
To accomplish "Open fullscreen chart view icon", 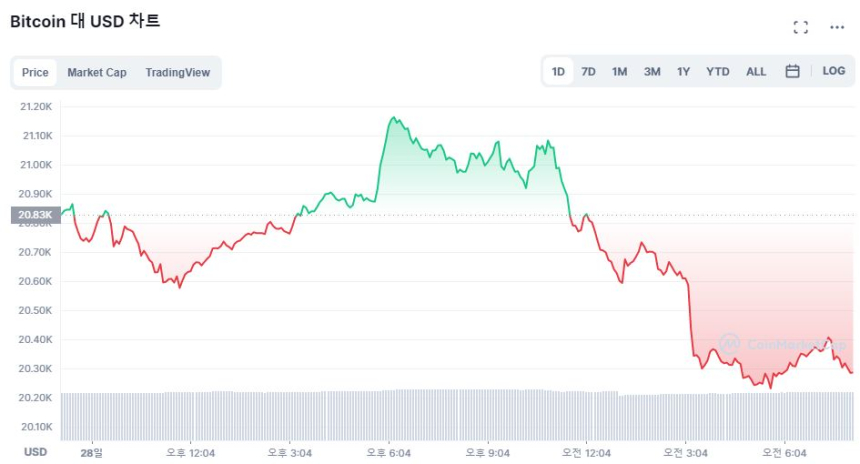I will pyautogui.click(x=800, y=27).
